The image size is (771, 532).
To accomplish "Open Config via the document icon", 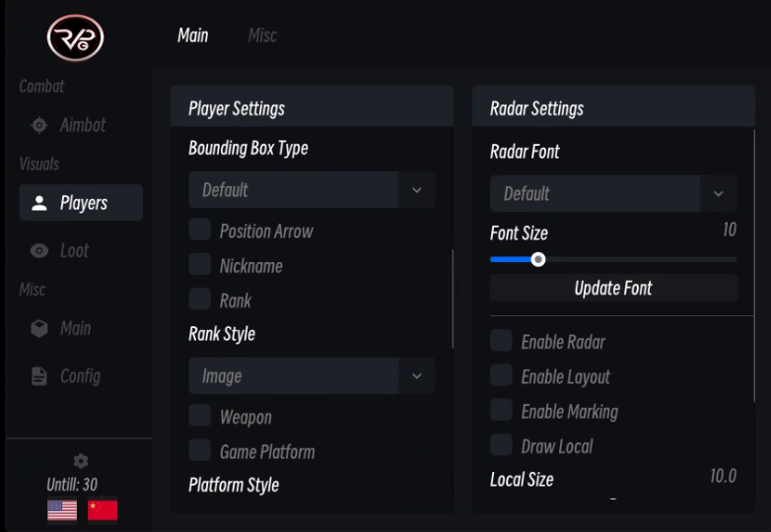I will pos(39,376).
